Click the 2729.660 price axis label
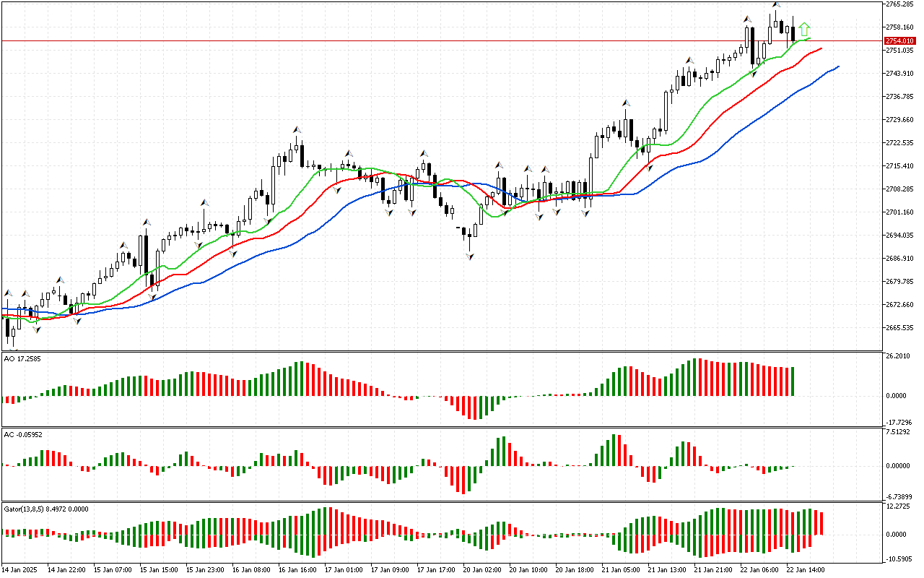 click(899, 120)
